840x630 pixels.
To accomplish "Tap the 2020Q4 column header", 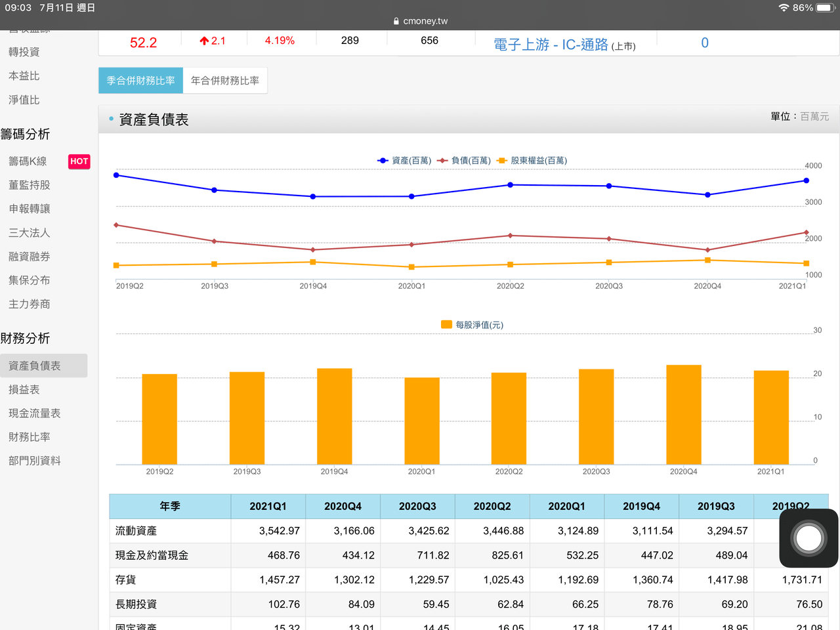I will tap(343, 506).
